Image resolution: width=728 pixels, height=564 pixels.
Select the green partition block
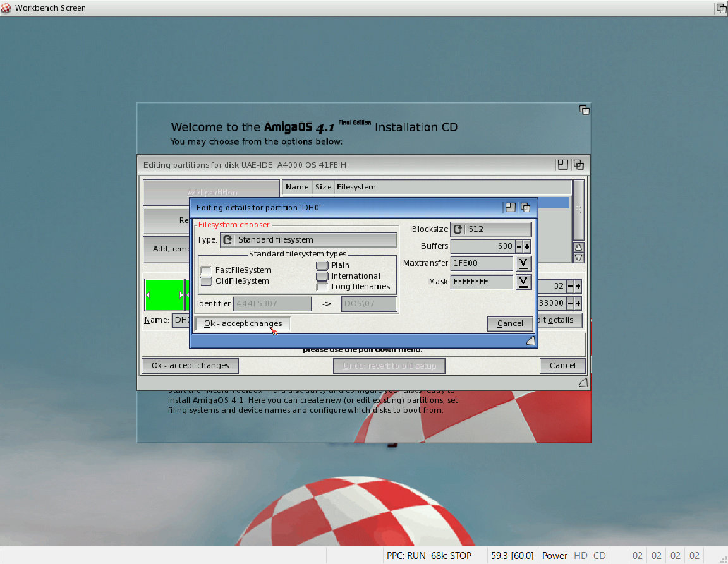[x=164, y=295]
